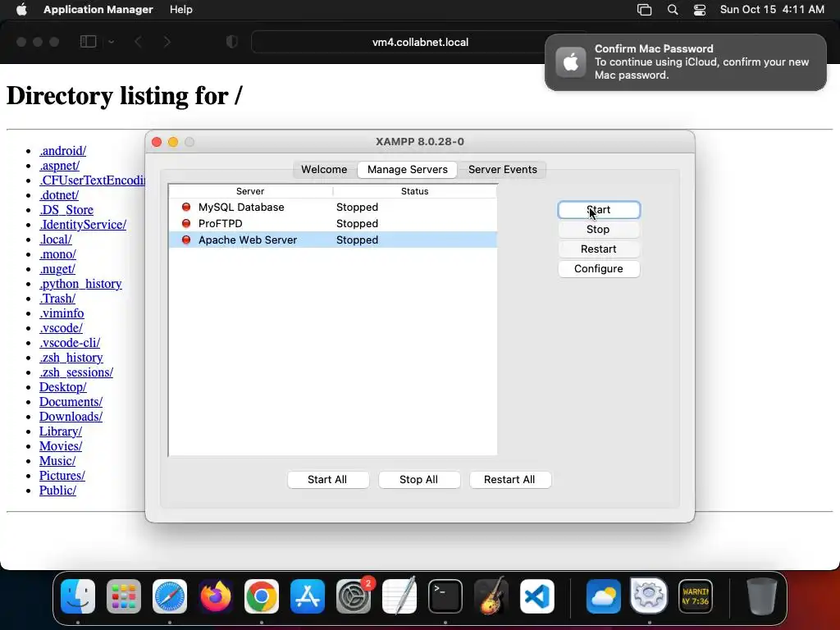Open the Console warning app in dock
The image size is (840, 630).
coord(696,596)
